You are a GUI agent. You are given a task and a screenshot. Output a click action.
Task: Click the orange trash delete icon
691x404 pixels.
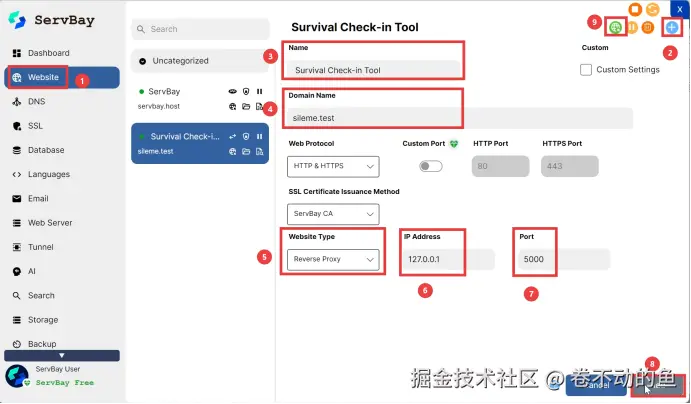[x=647, y=27]
